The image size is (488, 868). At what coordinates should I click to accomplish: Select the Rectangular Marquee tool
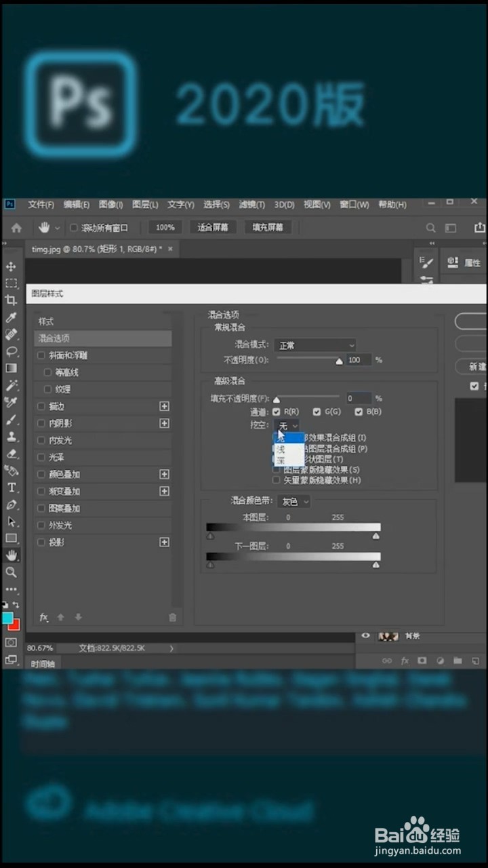click(x=11, y=283)
